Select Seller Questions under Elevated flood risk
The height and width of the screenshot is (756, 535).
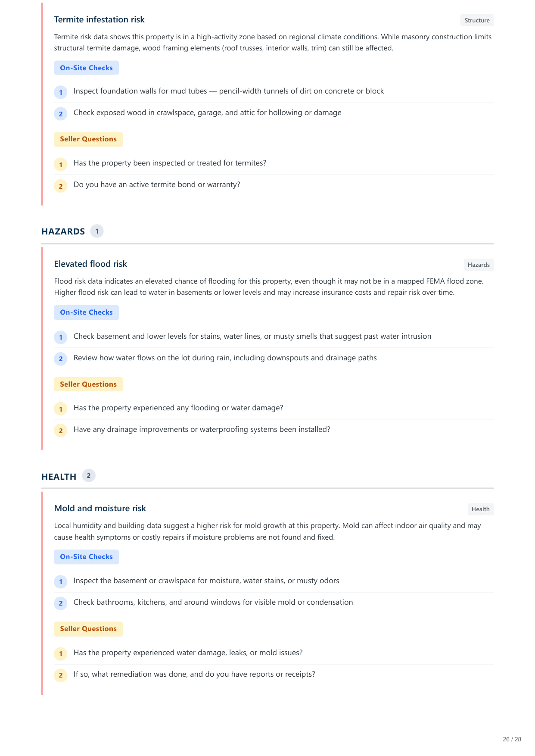tap(88, 384)
